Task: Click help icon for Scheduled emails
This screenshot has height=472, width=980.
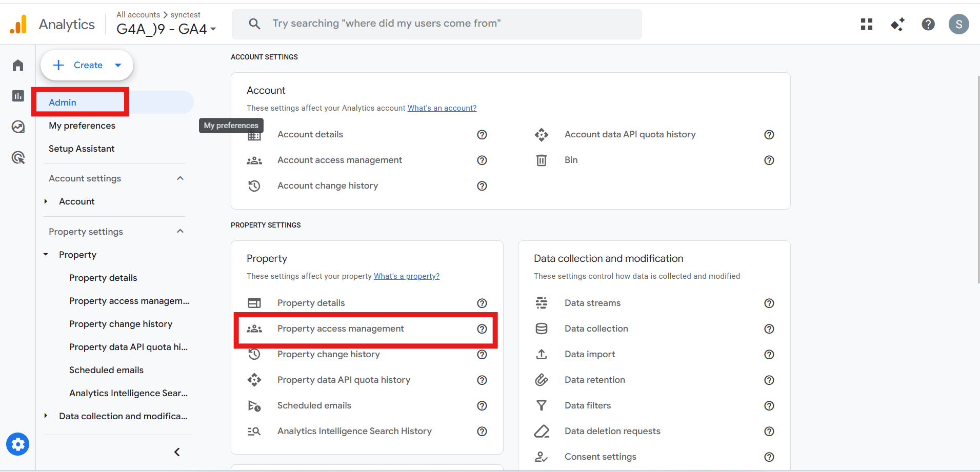Action: [x=482, y=406]
